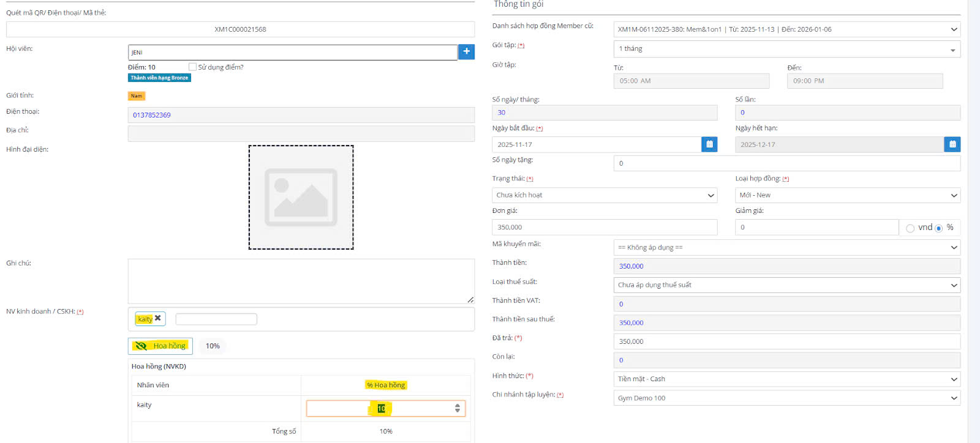This screenshot has height=443, width=980.
Task: Open the Chi nhánh tập luyện dropdown
Action: coord(786,398)
